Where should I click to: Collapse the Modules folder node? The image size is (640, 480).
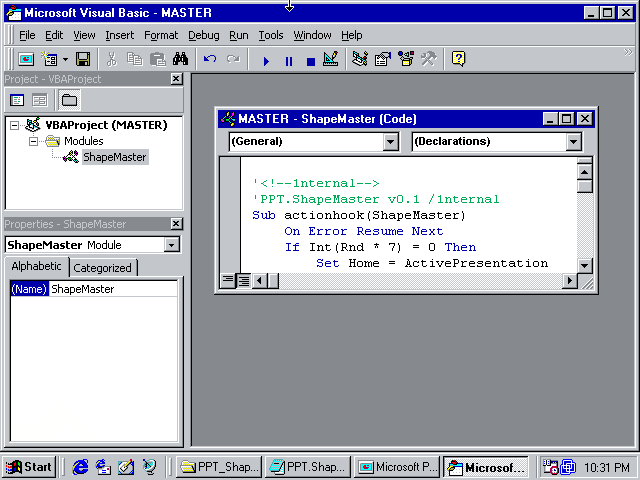coord(33,142)
